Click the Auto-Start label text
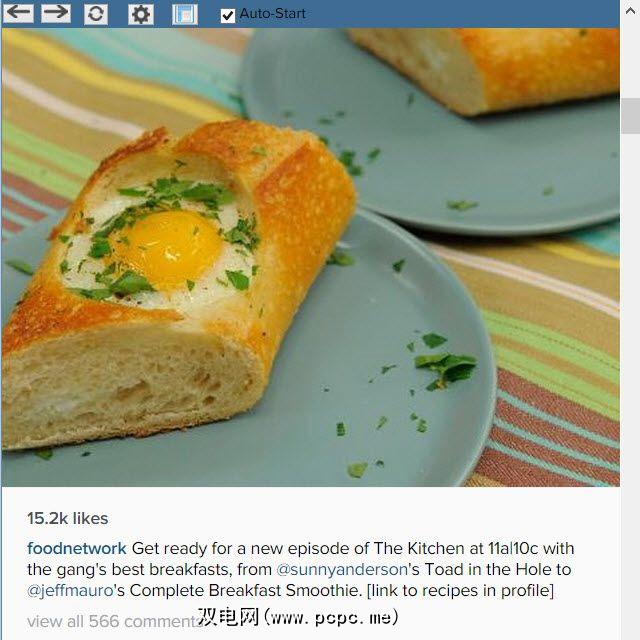This screenshot has width=640, height=640. pos(272,13)
